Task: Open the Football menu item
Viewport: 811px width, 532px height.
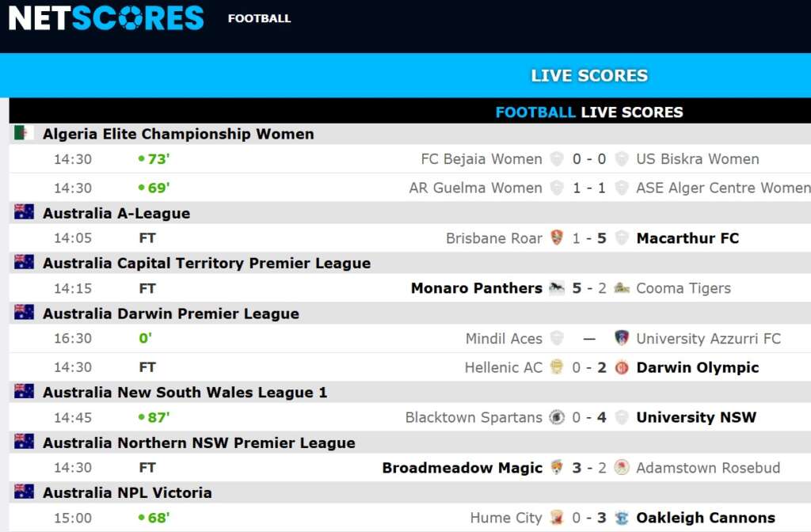Action: (x=259, y=18)
